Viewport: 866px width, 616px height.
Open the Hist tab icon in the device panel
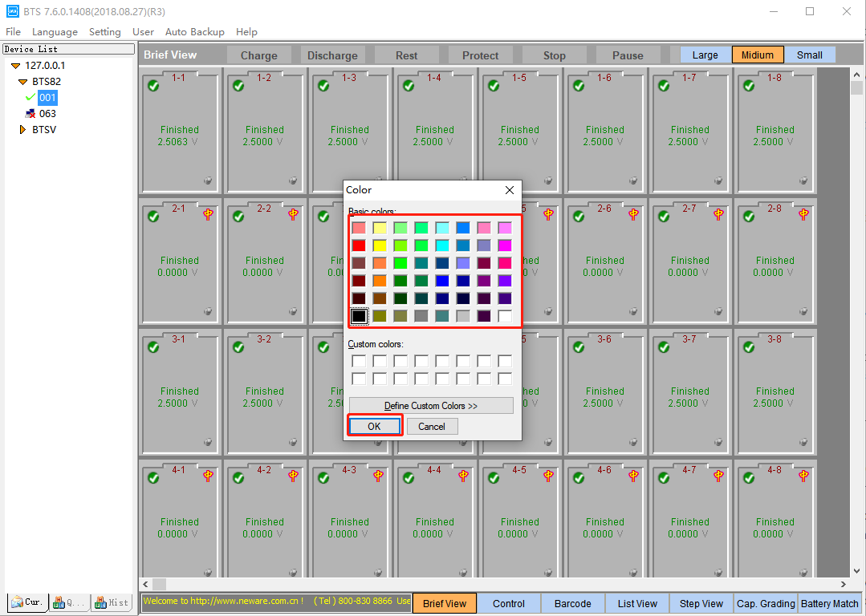point(100,602)
